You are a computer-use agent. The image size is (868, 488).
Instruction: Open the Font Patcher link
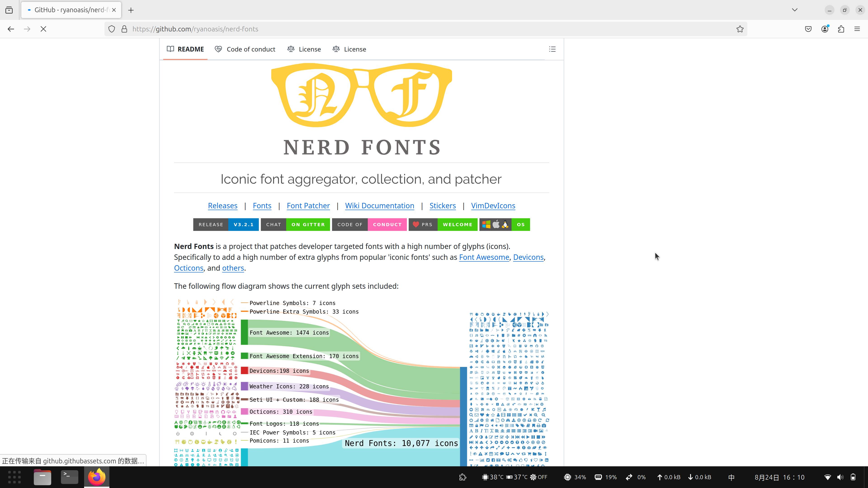coord(308,206)
